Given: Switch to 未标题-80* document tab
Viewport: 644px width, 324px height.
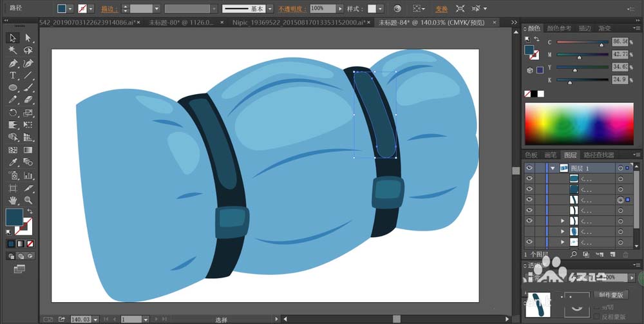Looking at the screenshot, I should tap(181, 23).
